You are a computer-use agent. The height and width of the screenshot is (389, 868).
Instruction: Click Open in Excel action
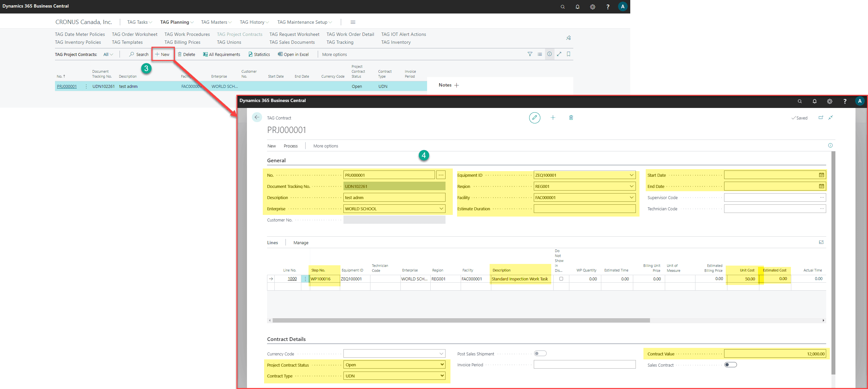(x=293, y=55)
